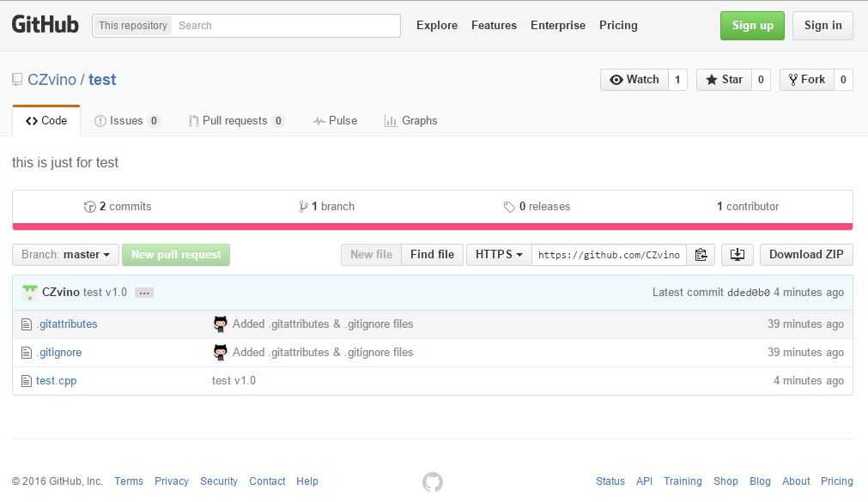Copy the clone URL with clipboard icon

point(701,255)
